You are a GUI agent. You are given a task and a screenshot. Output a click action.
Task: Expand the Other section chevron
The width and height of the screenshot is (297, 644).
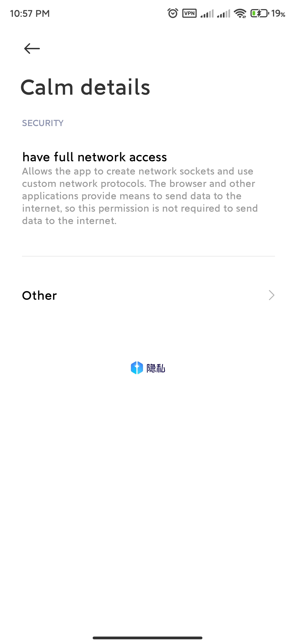(271, 295)
